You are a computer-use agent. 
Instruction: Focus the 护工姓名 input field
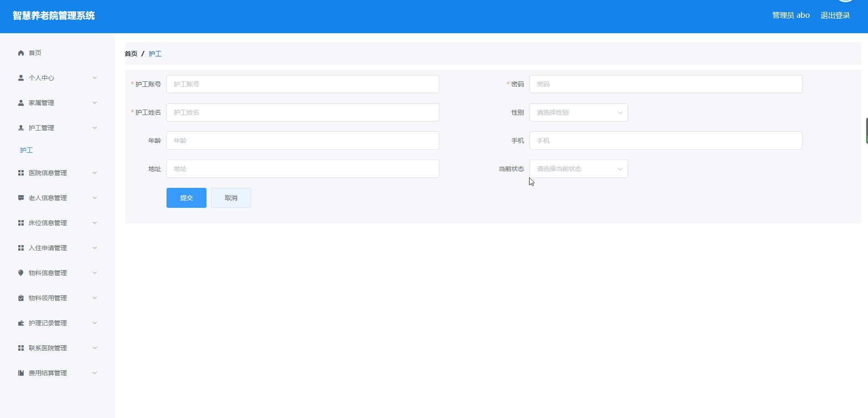[303, 112]
